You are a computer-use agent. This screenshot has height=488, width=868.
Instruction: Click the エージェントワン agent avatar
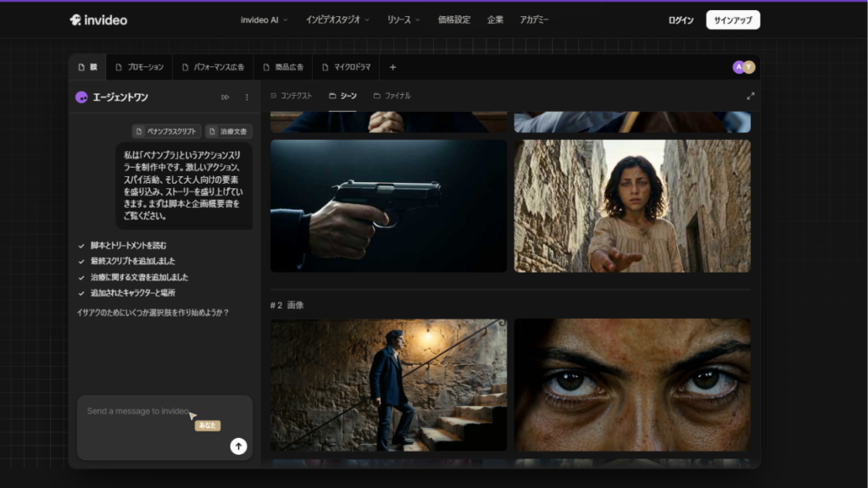pyautogui.click(x=81, y=97)
